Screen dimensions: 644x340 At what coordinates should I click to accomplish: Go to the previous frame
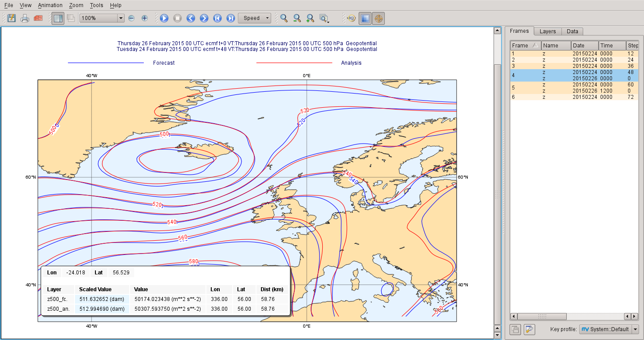pos(191,18)
